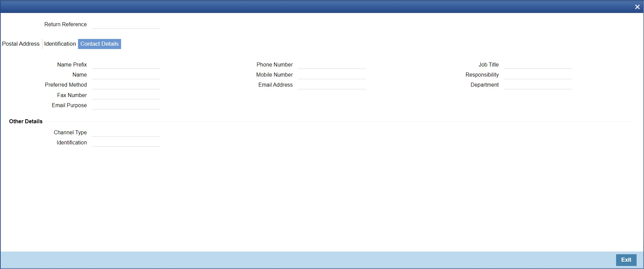Click the Preferred Method label

[x=66, y=85]
